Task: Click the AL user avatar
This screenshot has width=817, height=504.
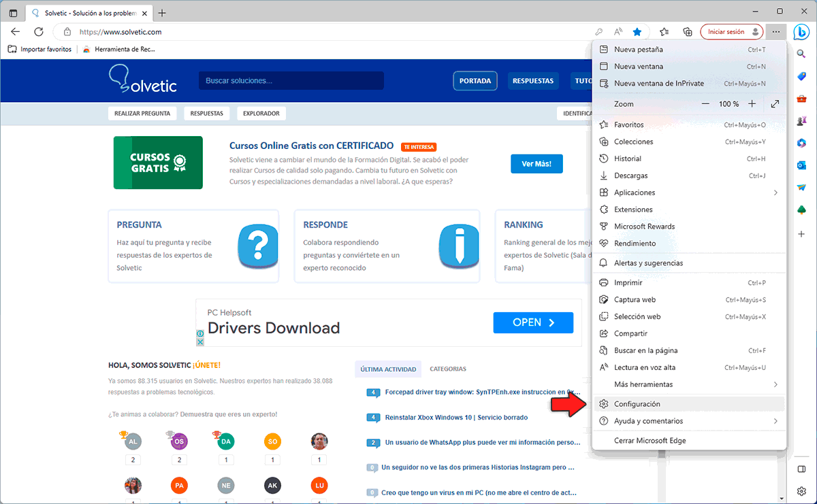Action: tap(134, 441)
